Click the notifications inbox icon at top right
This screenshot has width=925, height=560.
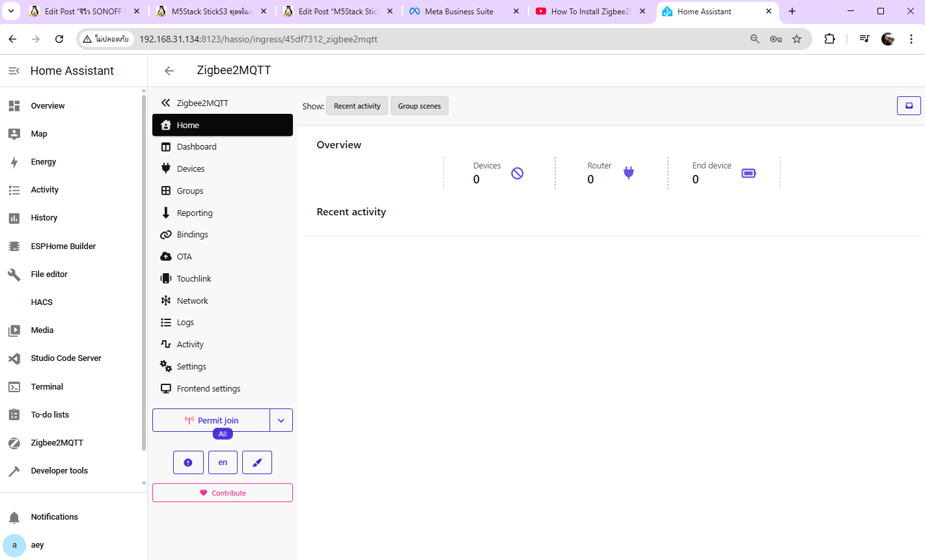(x=909, y=106)
